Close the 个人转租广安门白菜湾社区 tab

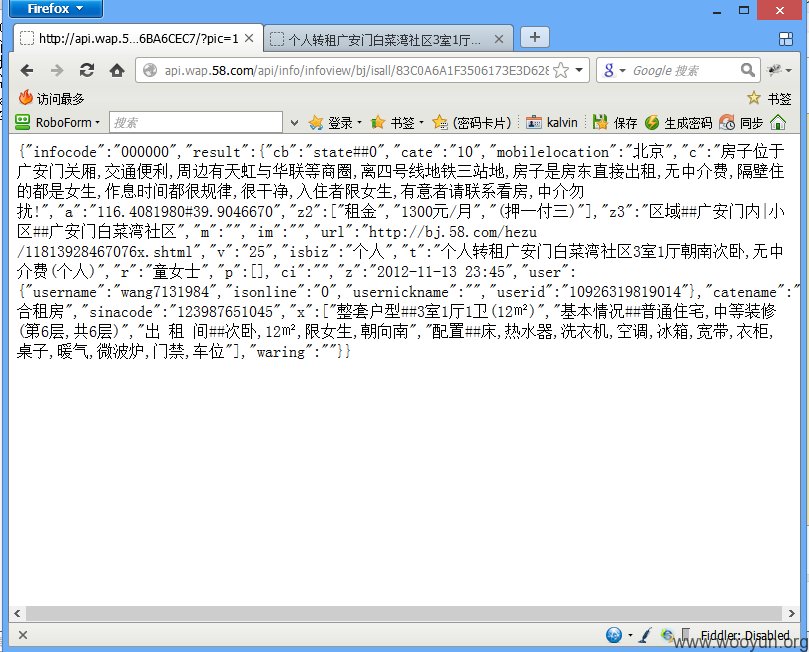point(499,39)
